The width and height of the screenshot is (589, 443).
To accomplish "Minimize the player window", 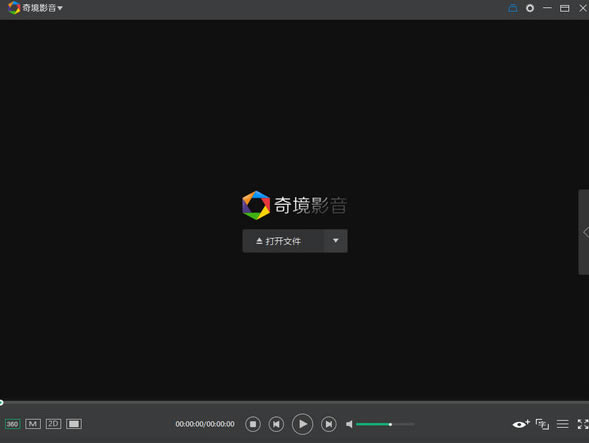I will coord(547,8).
